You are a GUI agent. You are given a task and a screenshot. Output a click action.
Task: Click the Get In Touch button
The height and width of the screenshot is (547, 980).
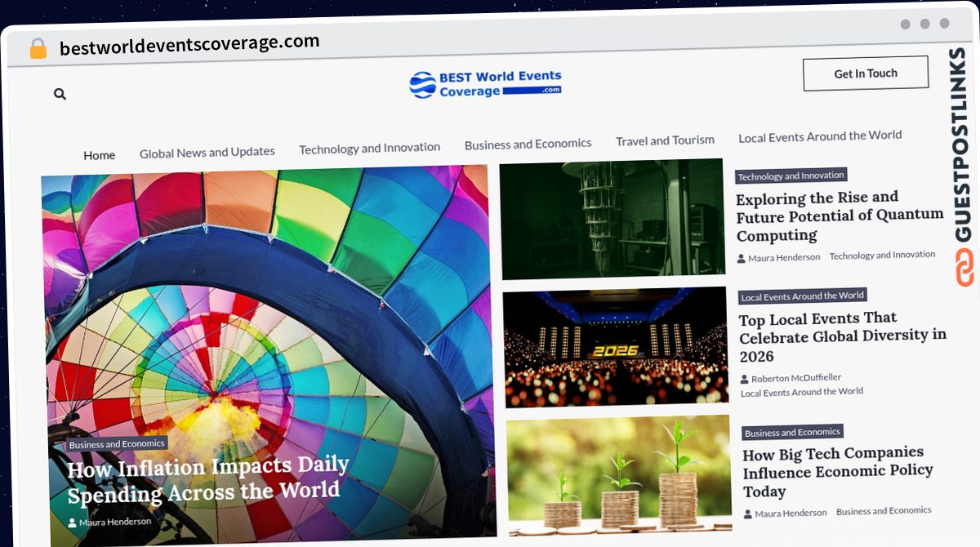[866, 73]
